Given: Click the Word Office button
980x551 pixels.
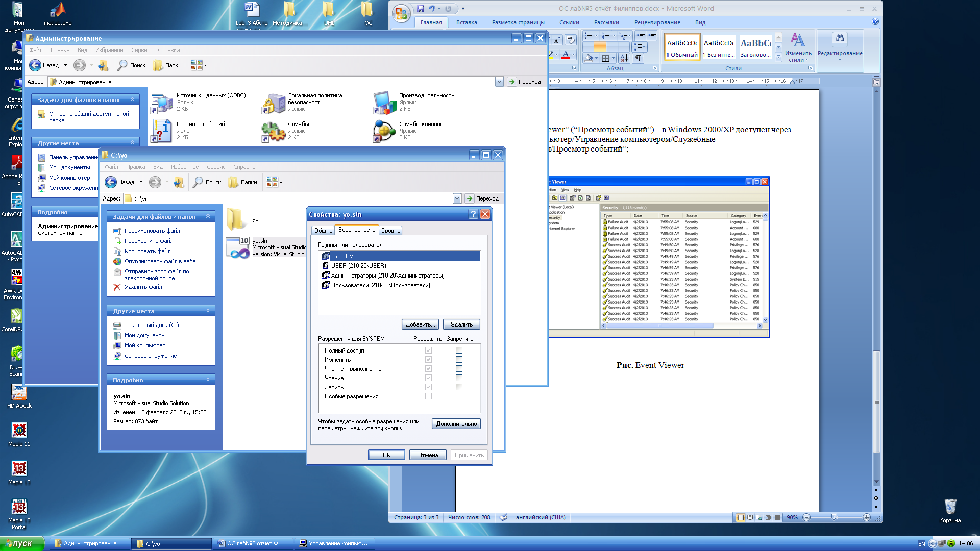Looking at the screenshot, I should coord(402,14).
